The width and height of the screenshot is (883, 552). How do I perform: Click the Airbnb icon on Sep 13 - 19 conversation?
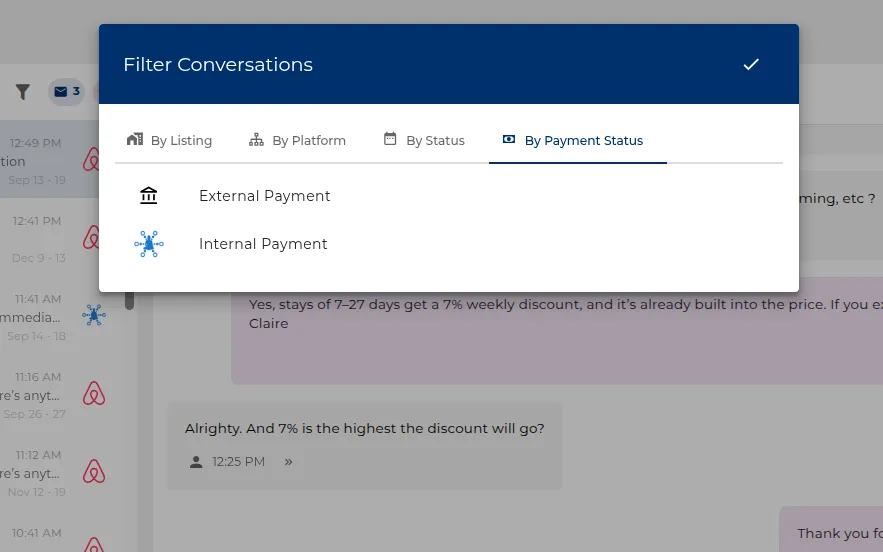pyautogui.click(x=91, y=159)
